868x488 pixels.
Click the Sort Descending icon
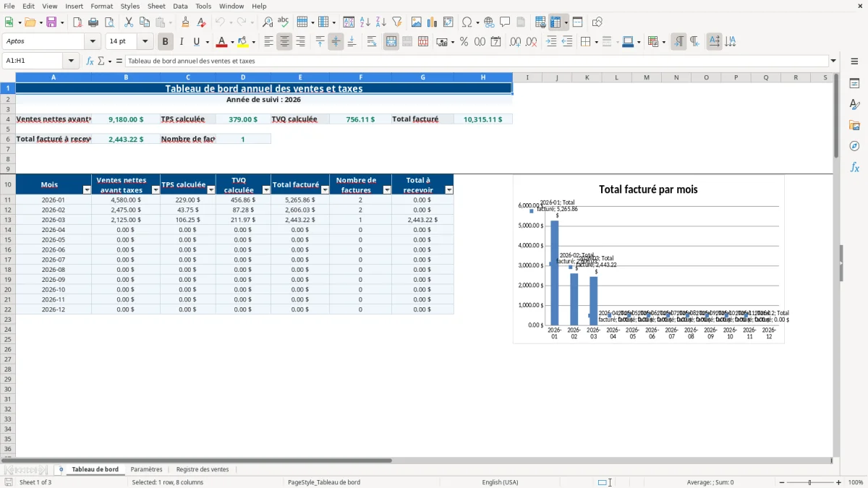(381, 22)
